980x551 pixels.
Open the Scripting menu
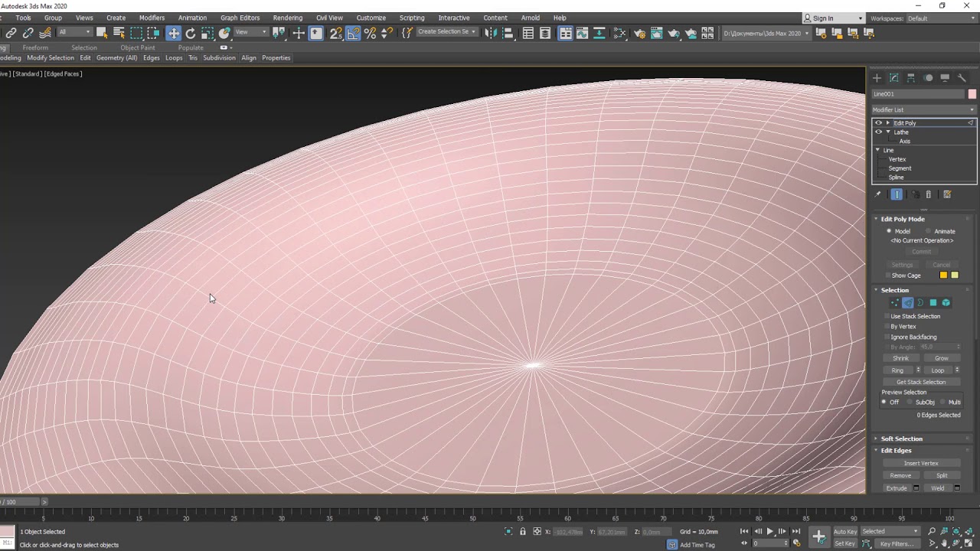pyautogui.click(x=412, y=18)
